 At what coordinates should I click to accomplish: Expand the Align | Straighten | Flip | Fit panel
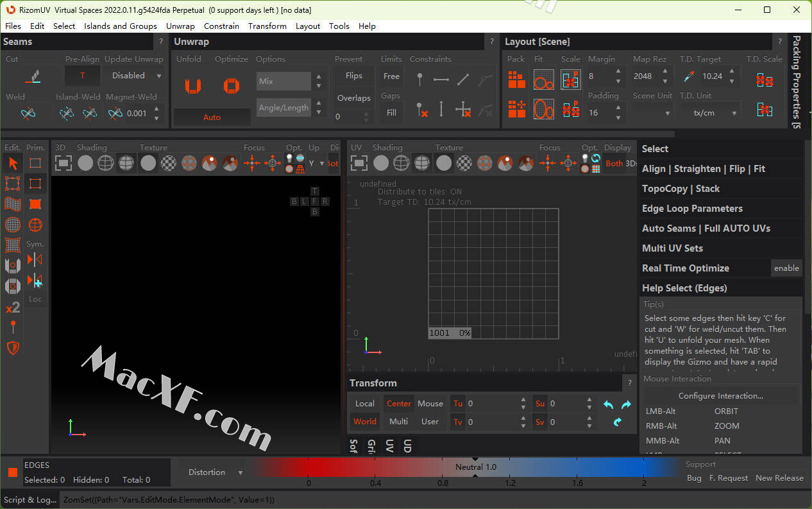click(x=721, y=169)
